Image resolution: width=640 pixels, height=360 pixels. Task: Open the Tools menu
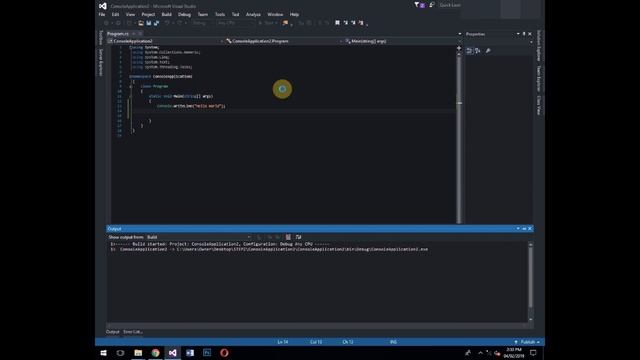click(x=220, y=14)
